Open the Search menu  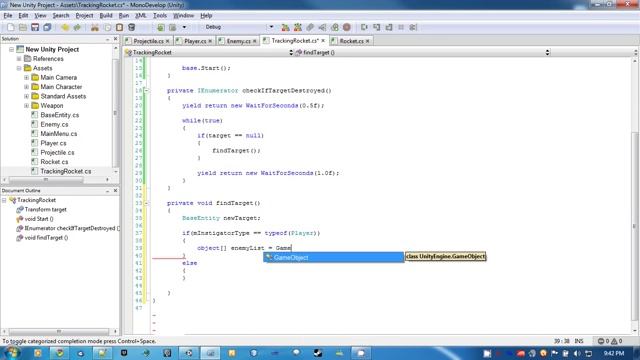60,16
